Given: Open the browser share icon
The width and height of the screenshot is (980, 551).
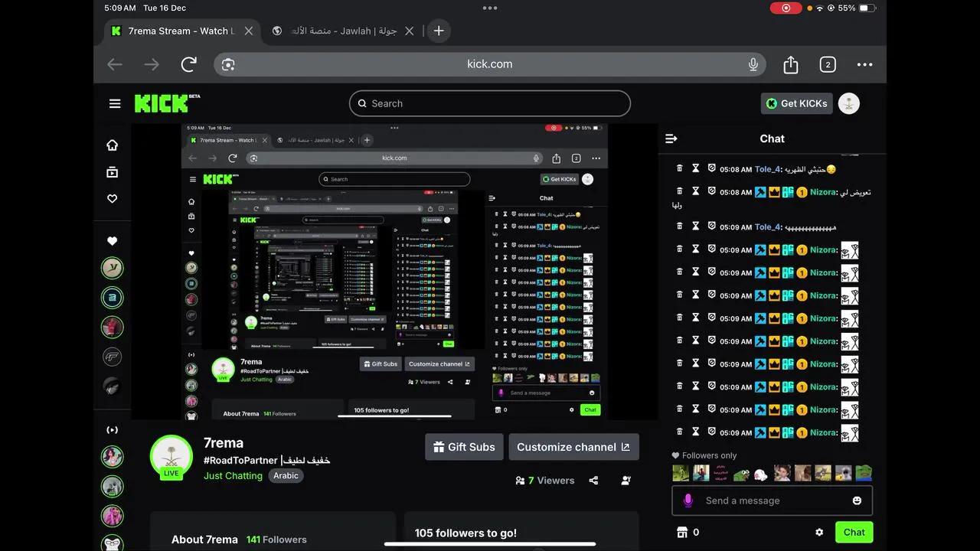Looking at the screenshot, I should pyautogui.click(x=791, y=65).
